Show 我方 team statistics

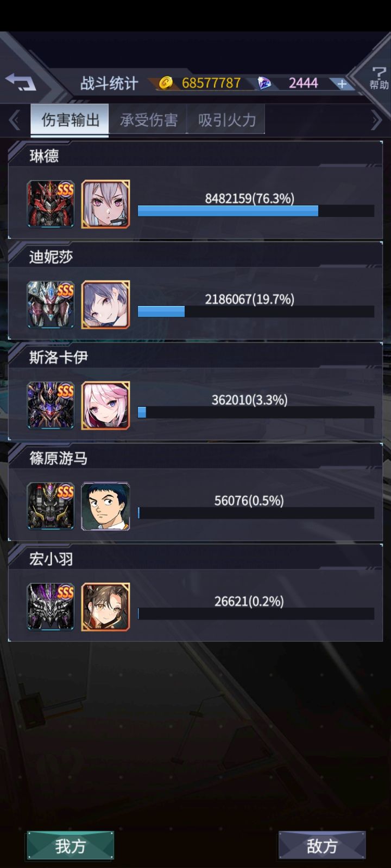(70, 845)
